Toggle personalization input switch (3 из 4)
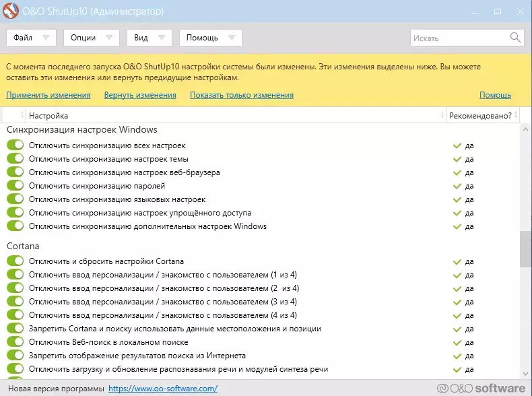532x396 pixels. tap(15, 301)
